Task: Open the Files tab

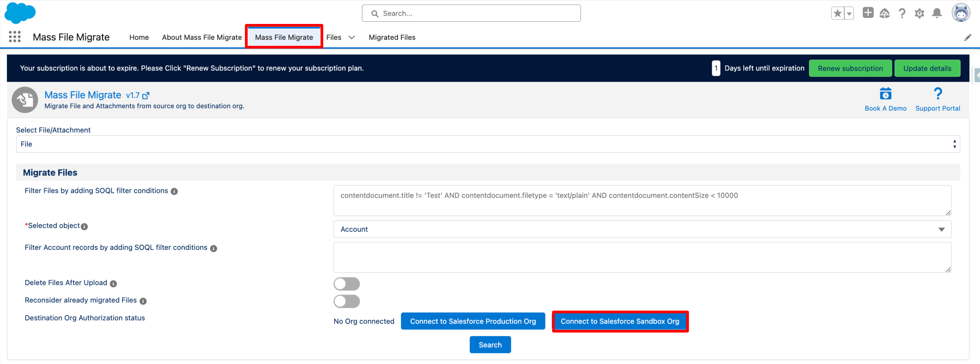Action: tap(334, 37)
